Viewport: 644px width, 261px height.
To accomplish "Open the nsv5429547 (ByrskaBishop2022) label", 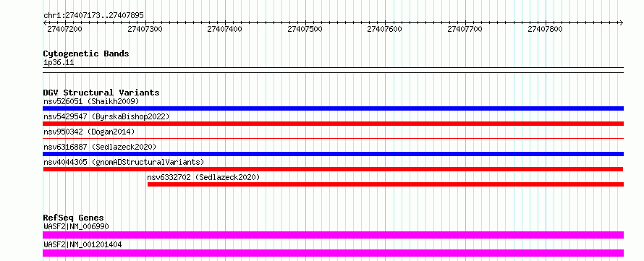I will click(x=106, y=116).
